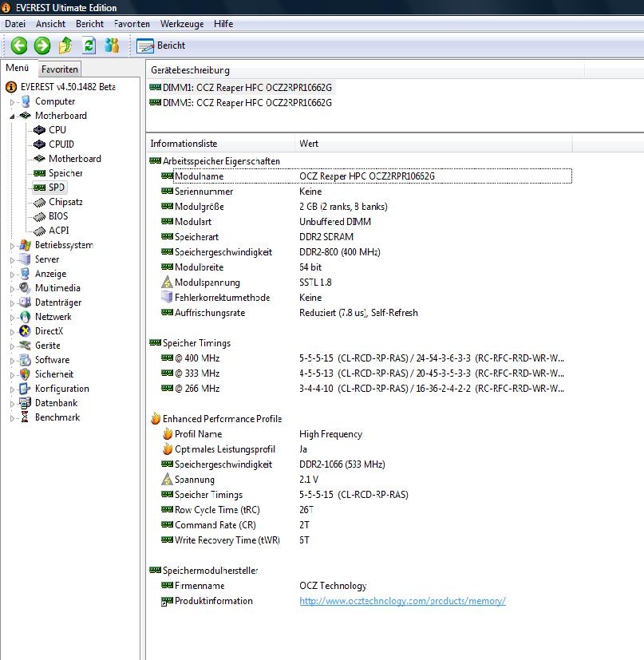This screenshot has width=644, height=660.
Task: Expand the Konfiguration tree node
Action: click(12, 389)
